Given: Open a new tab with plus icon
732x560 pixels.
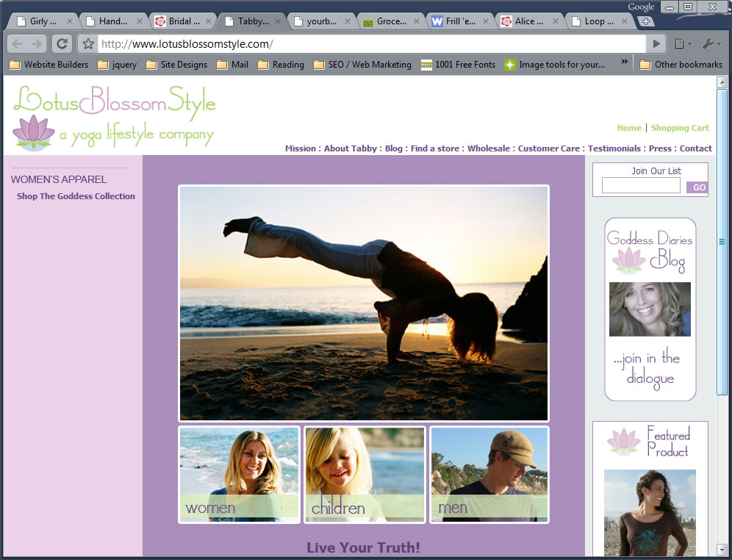Looking at the screenshot, I should point(646,21).
